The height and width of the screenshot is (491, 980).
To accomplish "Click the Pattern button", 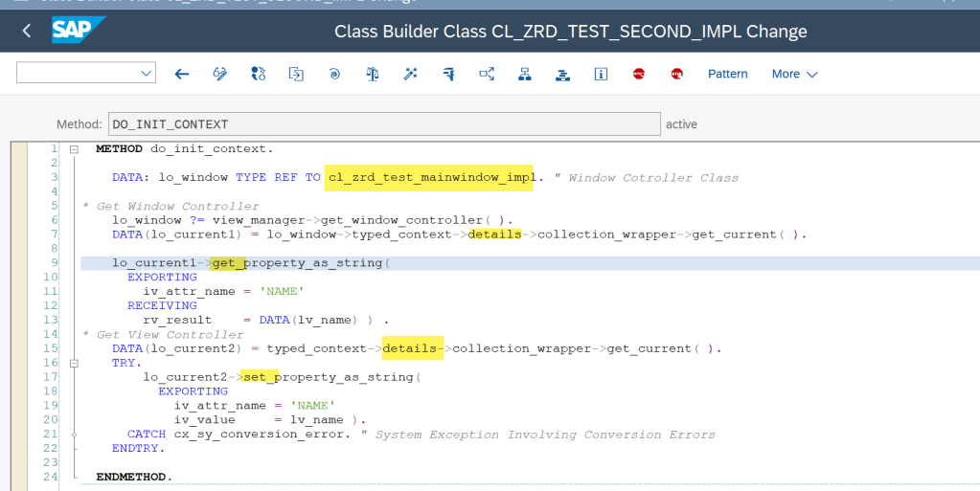I will (x=727, y=74).
